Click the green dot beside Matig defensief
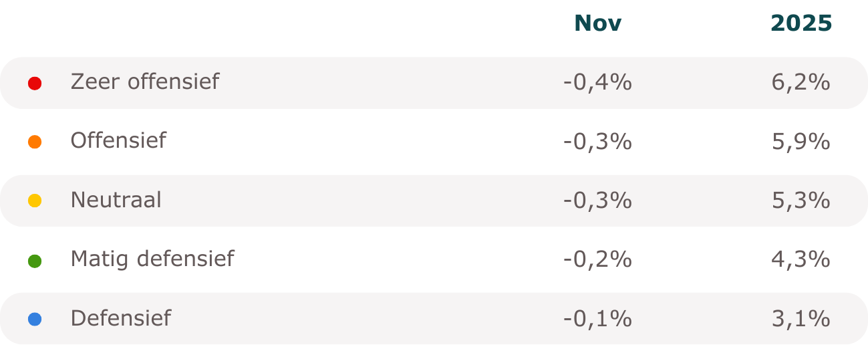The width and height of the screenshot is (868, 355). 35,260
